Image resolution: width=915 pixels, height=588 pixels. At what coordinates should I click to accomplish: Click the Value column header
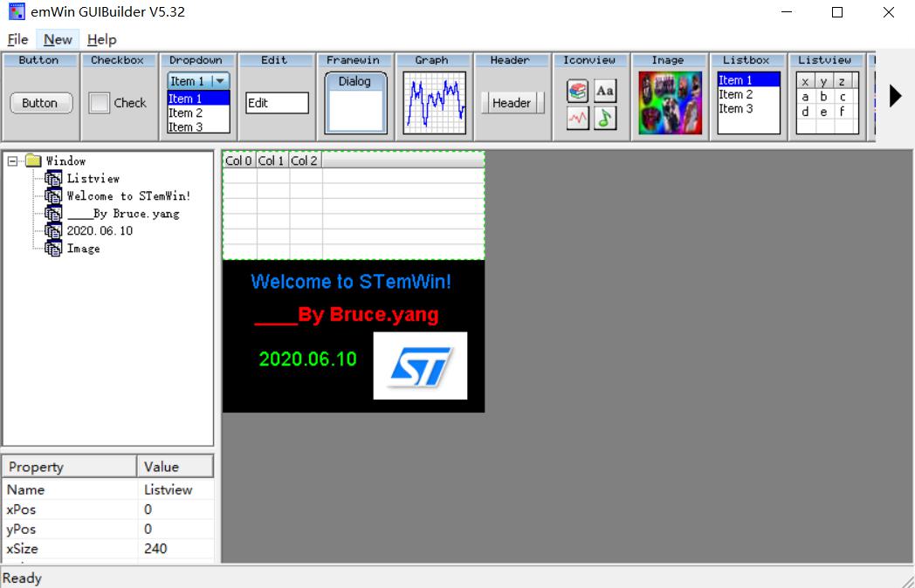[175, 467]
